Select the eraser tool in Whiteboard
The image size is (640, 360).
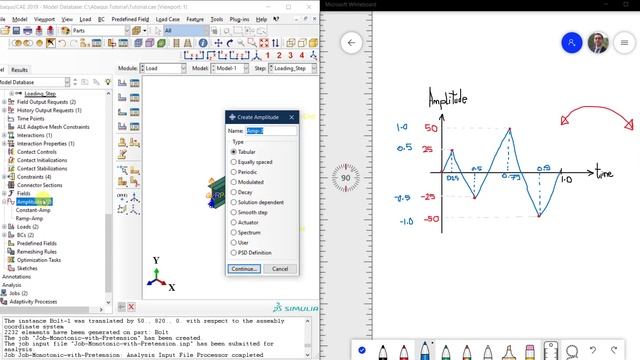(x=529, y=351)
